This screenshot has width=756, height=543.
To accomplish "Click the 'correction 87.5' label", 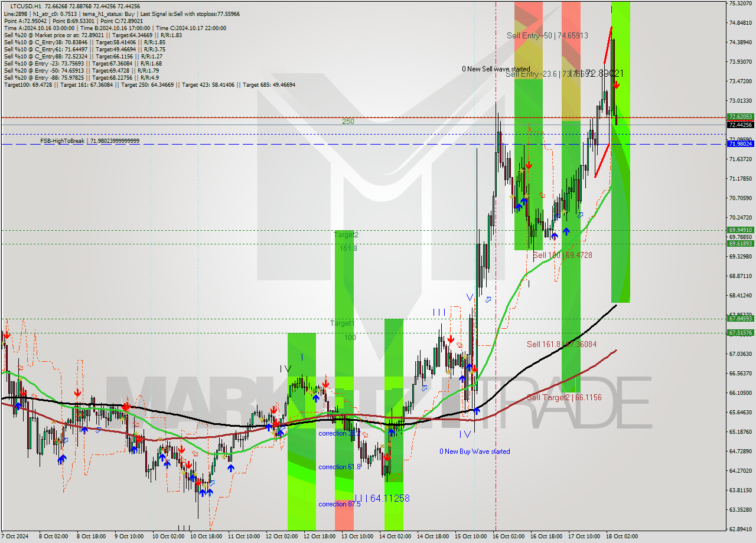I will point(340,504).
